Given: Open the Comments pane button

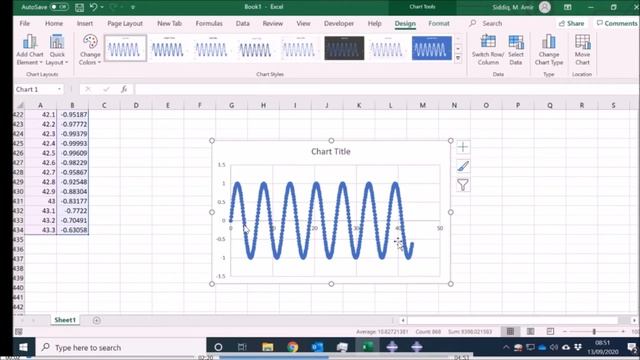Looking at the screenshot, I should coord(617,23).
